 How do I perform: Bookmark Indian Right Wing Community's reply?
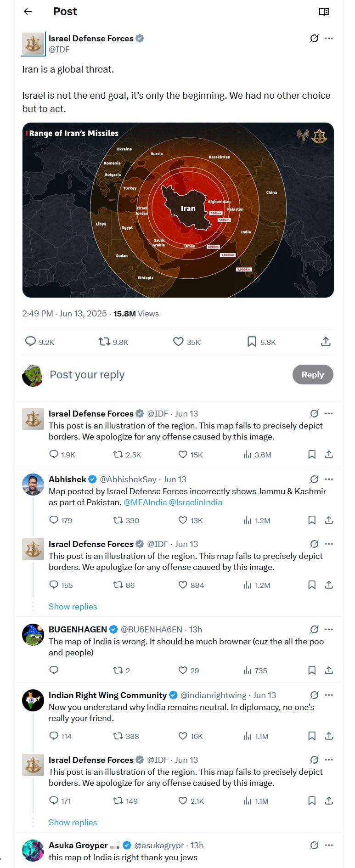[x=312, y=736]
